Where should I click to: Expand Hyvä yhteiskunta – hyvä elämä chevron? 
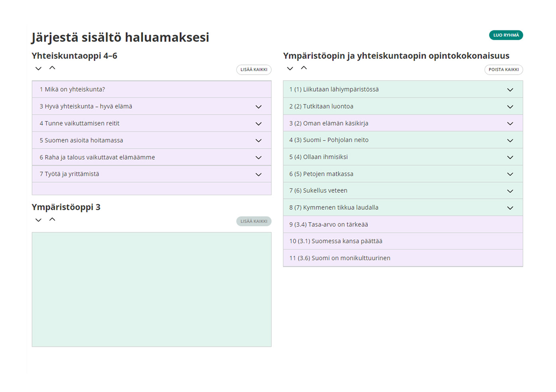pyautogui.click(x=259, y=107)
